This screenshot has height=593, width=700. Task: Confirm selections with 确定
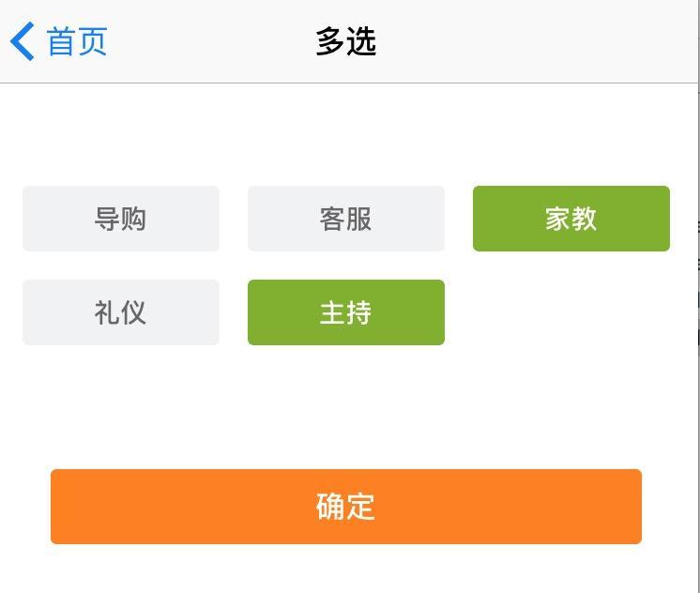pyautogui.click(x=346, y=507)
